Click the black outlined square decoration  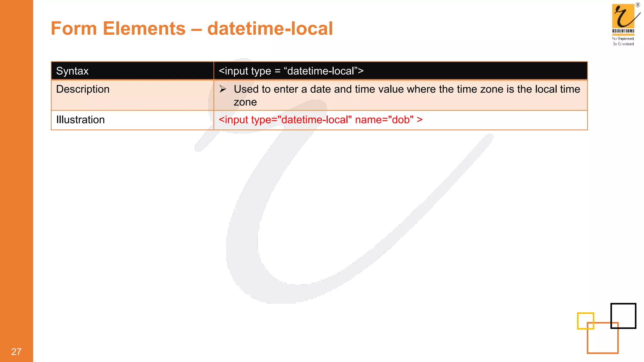tap(623, 315)
